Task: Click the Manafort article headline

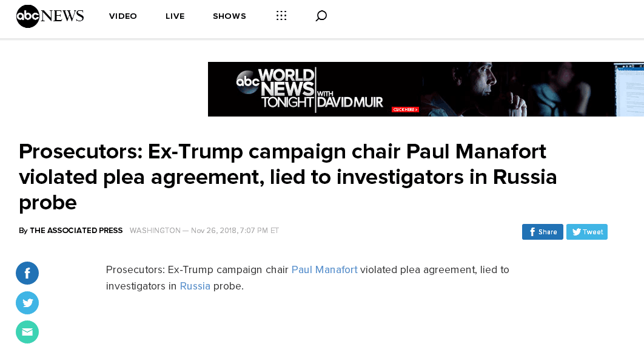Action: coord(288,176)
